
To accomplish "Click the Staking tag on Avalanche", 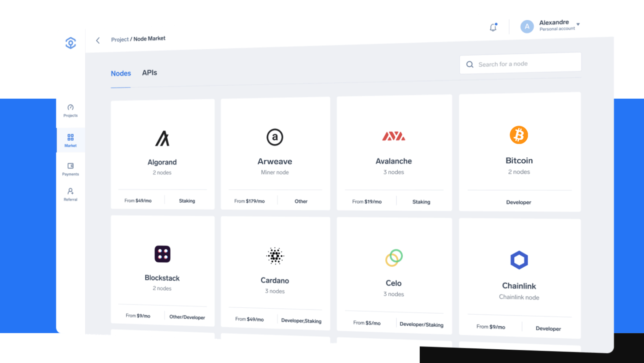I will coord(421,202).
